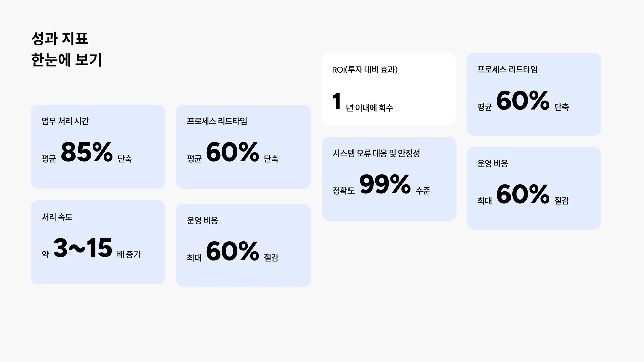Select '수준' after the 99% figure
Screen dimensions: 644x362
[423, 191]
